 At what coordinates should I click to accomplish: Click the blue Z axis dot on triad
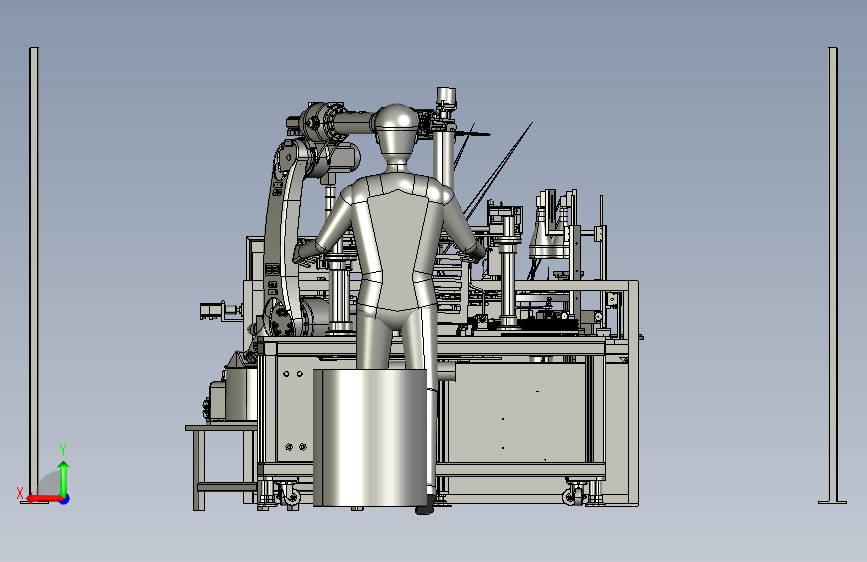(x=65, y=499)
